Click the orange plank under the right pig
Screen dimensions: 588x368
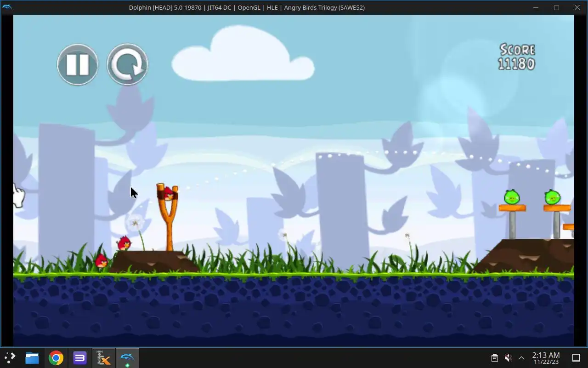557,208
